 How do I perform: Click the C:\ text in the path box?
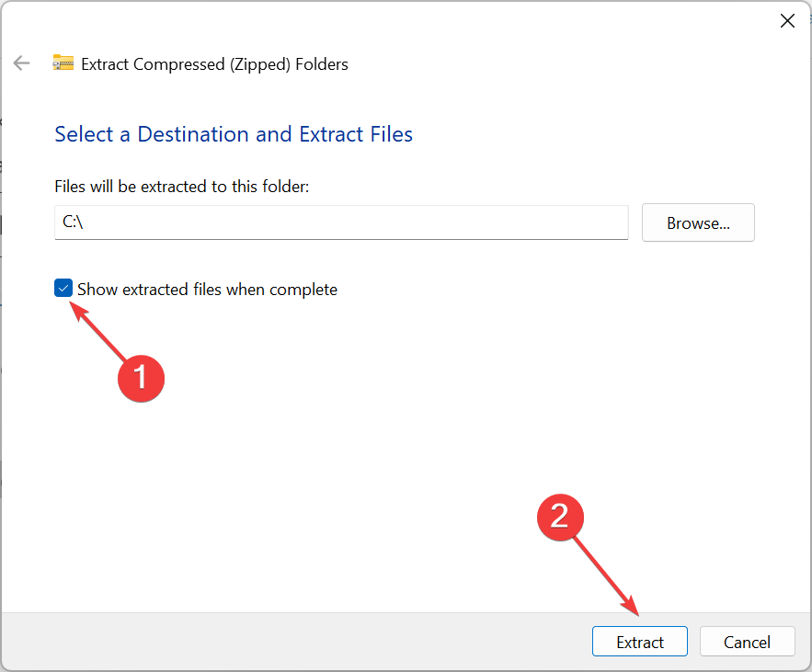(x=73, y=222)
